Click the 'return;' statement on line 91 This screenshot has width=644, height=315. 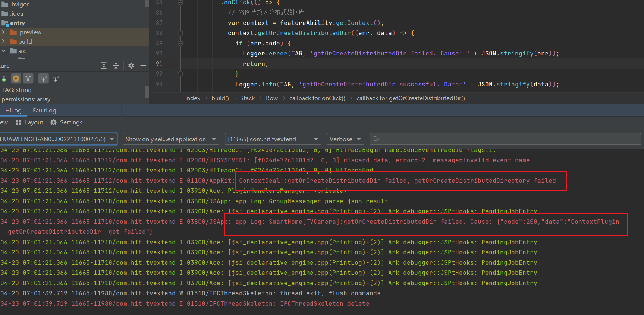point(255,64)
